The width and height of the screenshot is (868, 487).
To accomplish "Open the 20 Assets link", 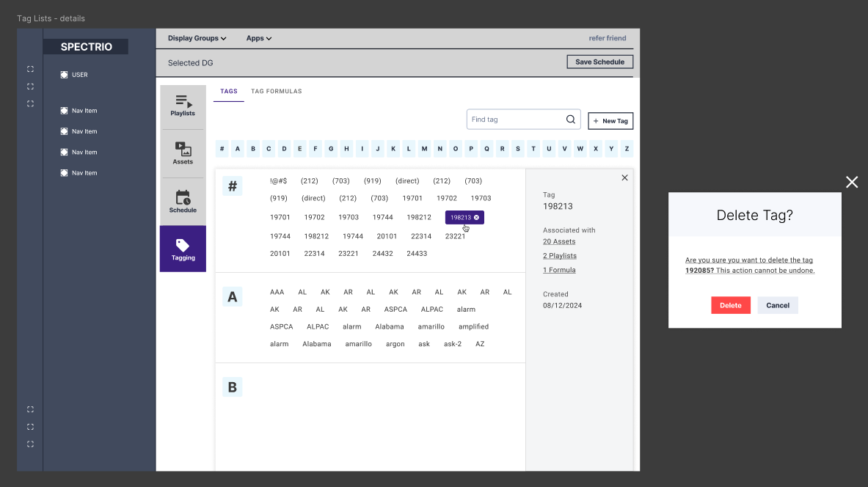I will coord(559,241).
